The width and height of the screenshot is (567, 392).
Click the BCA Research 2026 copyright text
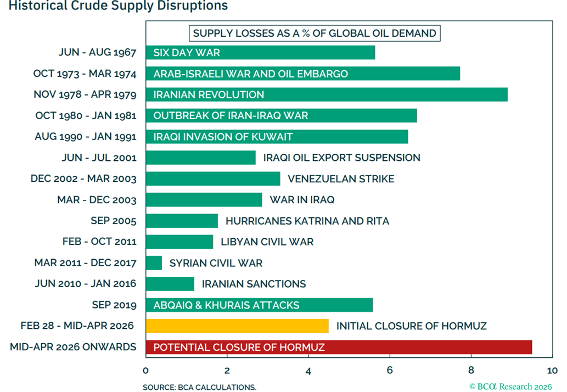(x=510, y=387)
